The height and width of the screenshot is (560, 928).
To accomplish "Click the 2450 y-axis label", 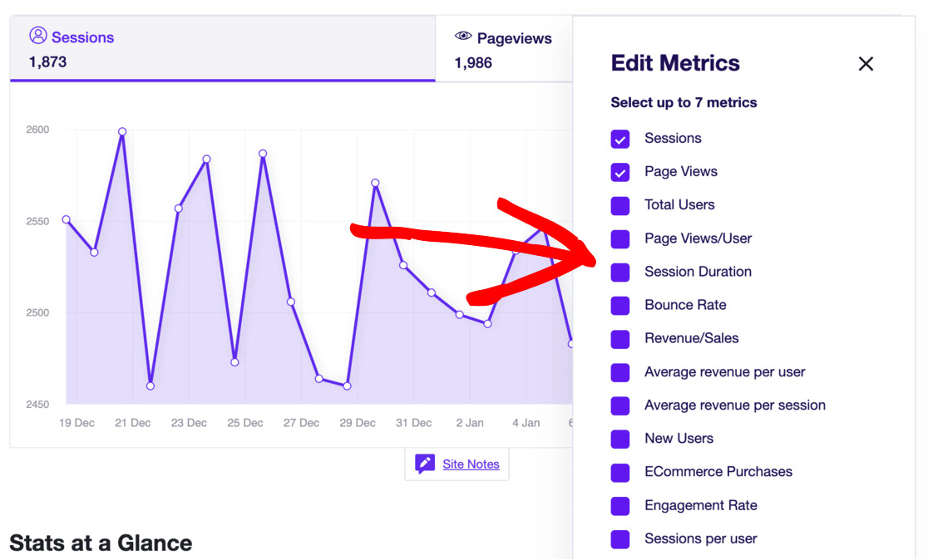I will point(38,405).
